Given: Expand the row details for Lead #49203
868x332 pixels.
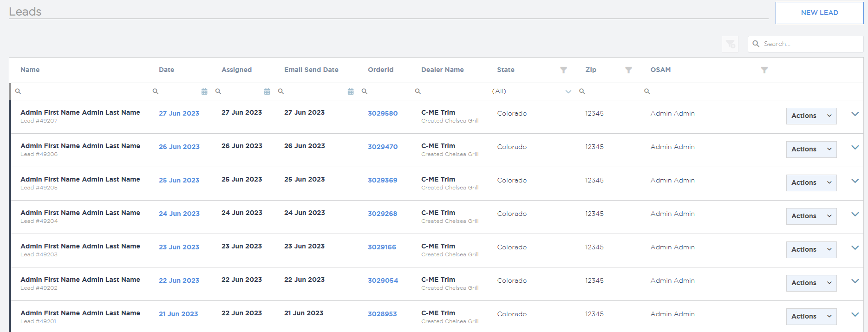Looking at the screenshot, I should coord(855,248).
